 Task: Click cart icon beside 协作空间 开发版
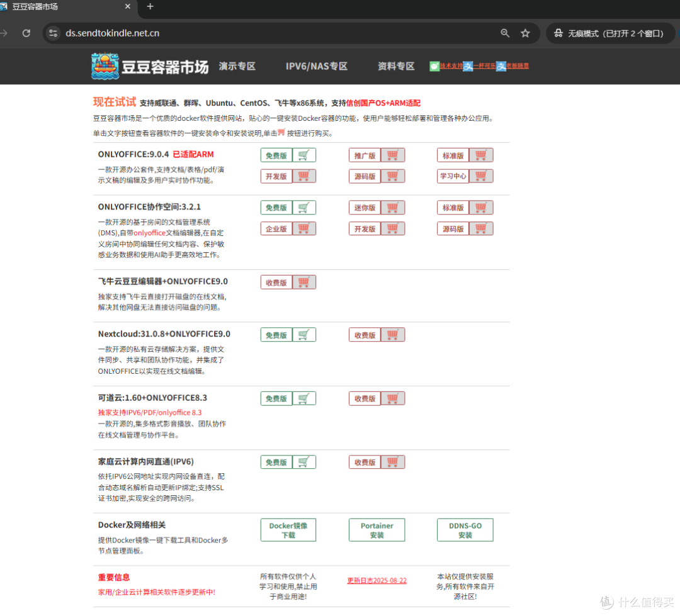(392, 228)
